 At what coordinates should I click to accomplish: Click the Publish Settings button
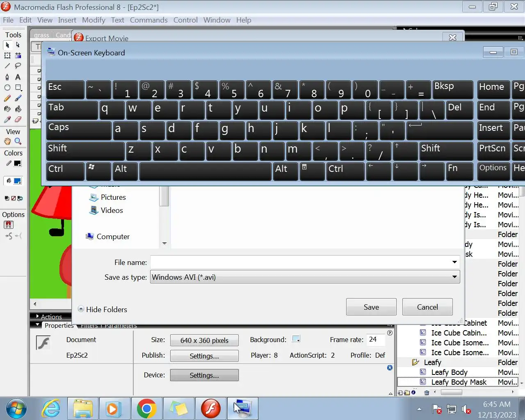coord(204,356)
